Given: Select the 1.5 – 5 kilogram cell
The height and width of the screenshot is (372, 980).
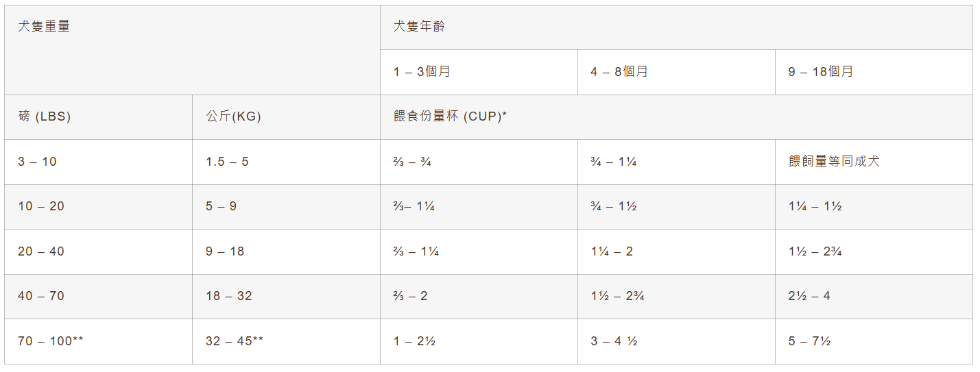Looking at the screenshot, I should point(227,162).
